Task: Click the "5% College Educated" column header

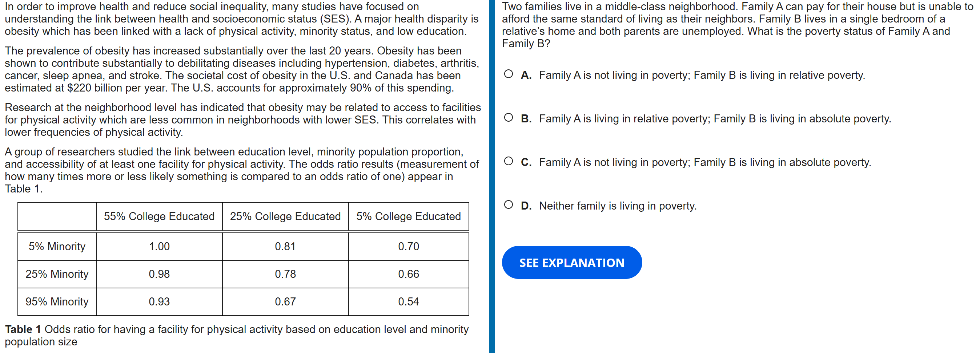Action: click(408, 216)
